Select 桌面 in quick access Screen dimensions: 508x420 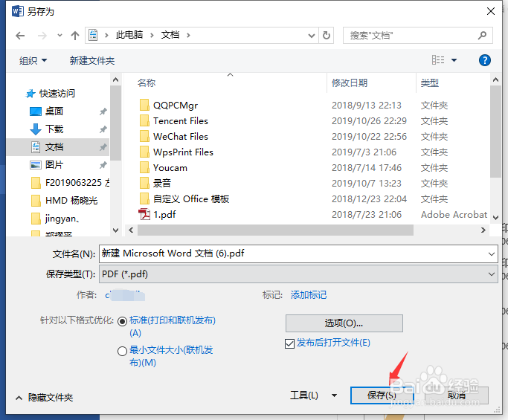pyautogui.click(x=54, y=112)
